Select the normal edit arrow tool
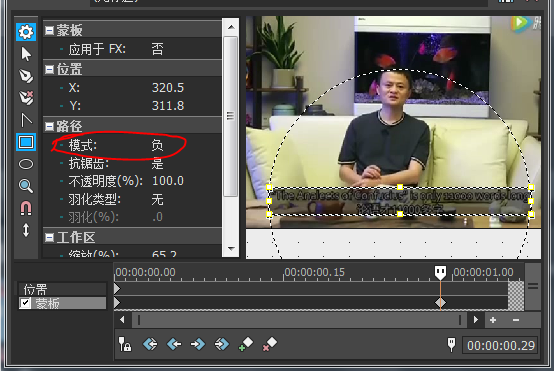Screen dimensions: 554x371 click(x=26, y=54)
